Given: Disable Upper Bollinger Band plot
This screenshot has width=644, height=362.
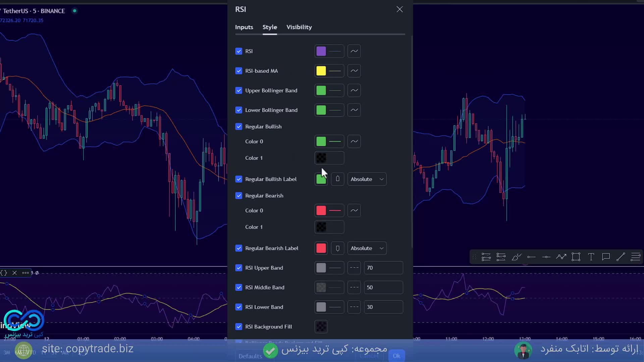Looking at the screenshot, I should click(x=238, y=90).
